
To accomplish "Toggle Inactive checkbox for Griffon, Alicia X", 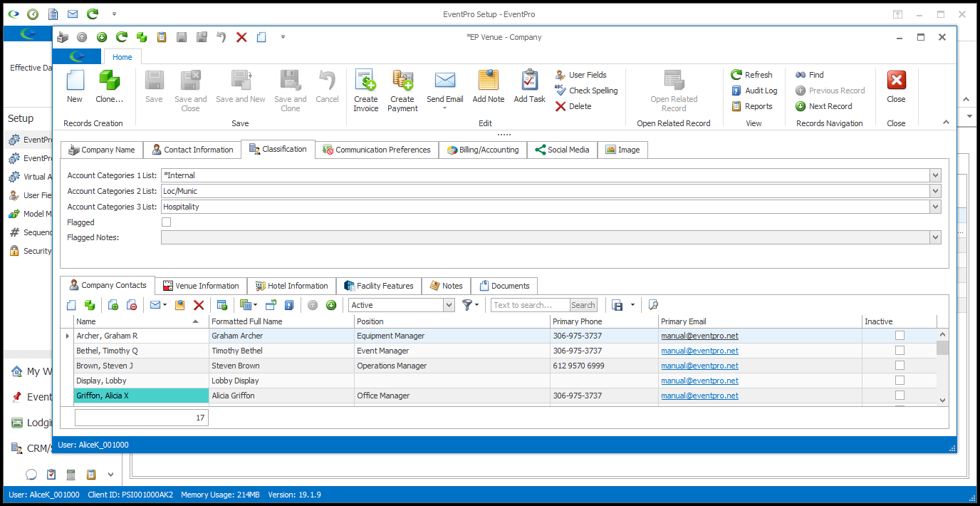I will [900, 396].
